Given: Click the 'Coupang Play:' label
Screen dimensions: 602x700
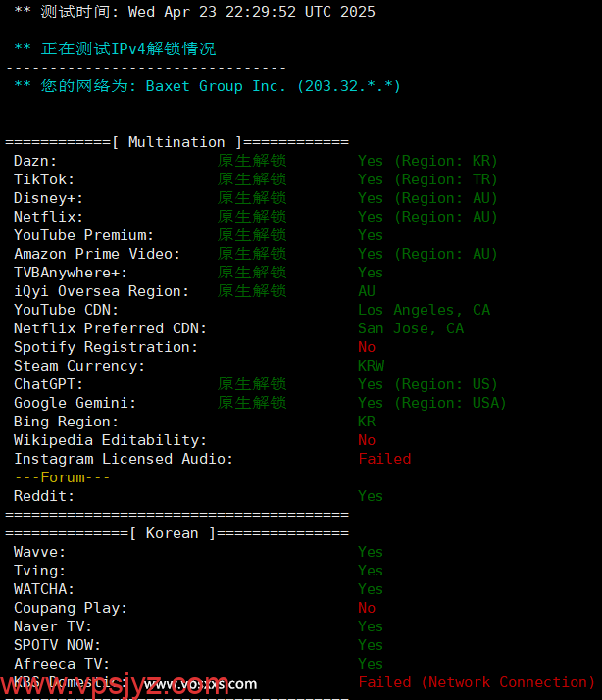Looking at the screenshot, I should [71, 608].
